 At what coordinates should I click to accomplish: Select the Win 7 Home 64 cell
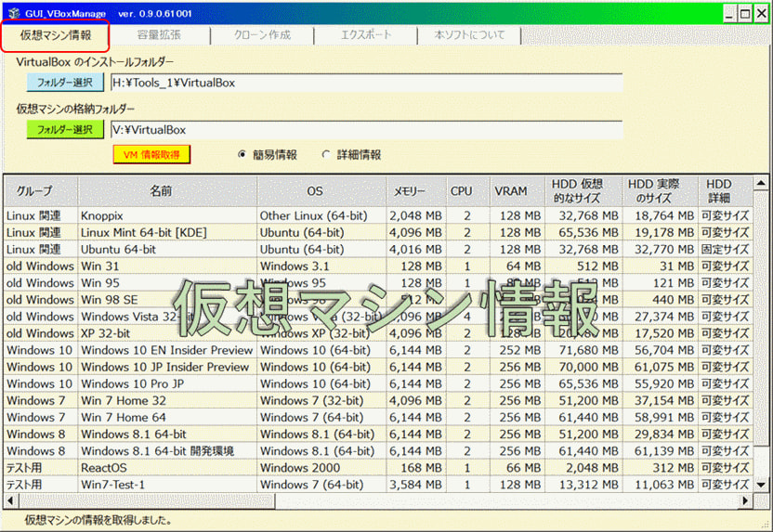pyautogui.click(x=167, y=417)
